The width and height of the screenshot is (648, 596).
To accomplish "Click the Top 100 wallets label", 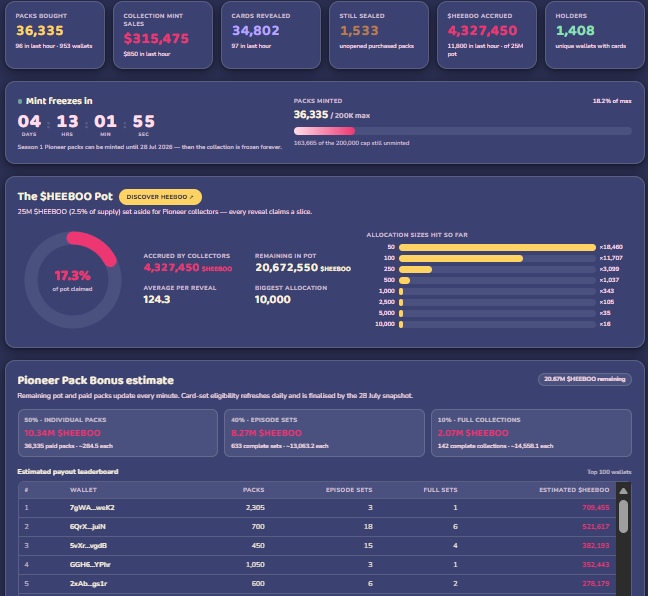I will pyautogui.click(x=610, y=472).
